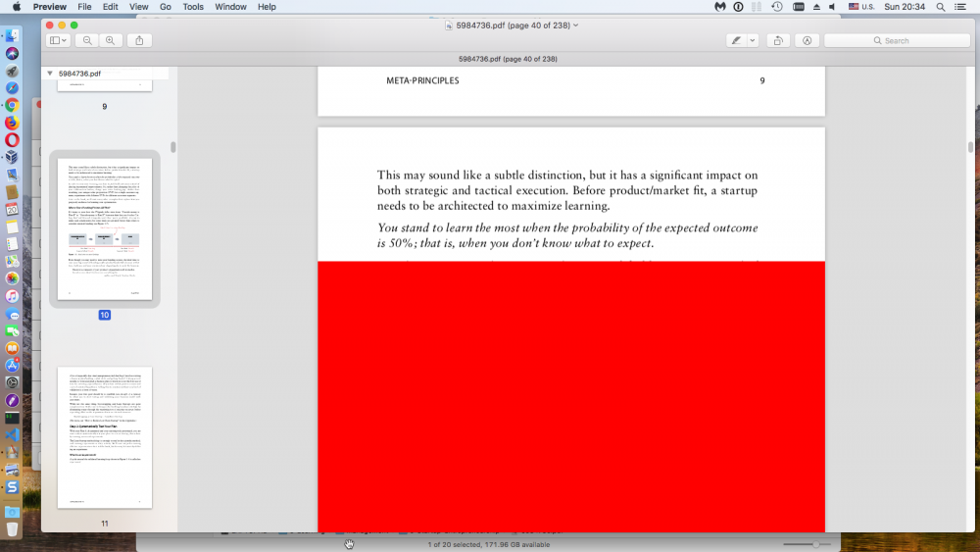Open the Tools menu
Image resolution: width=980 pixels, height=552 pixels.
192,7
